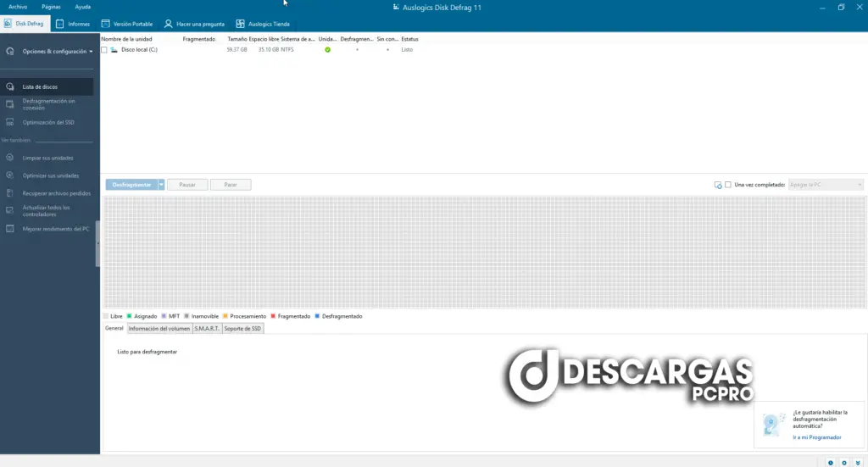Collapse the sidebar with the edge handle
This screenshot has height=467, width=868.
(x=98, y=243)
